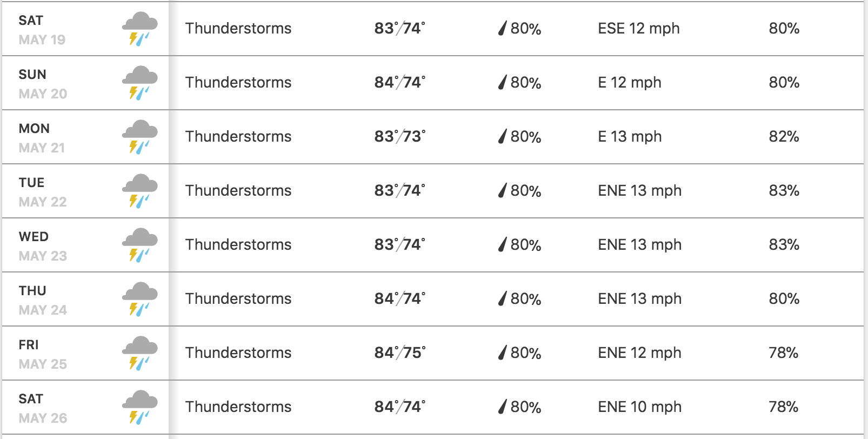This screenshot has height=439, width=868.
Task: Click the raindrop icon in the May 25 row
Action: point(503,352)
